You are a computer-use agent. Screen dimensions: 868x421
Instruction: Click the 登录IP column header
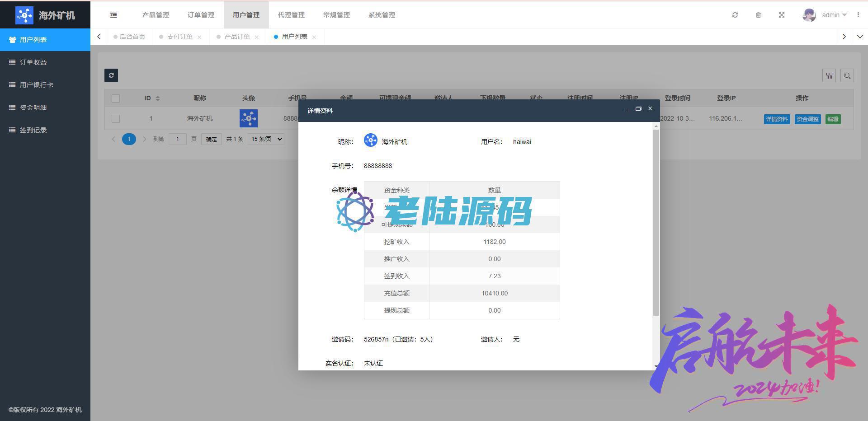tap(726, 98)
